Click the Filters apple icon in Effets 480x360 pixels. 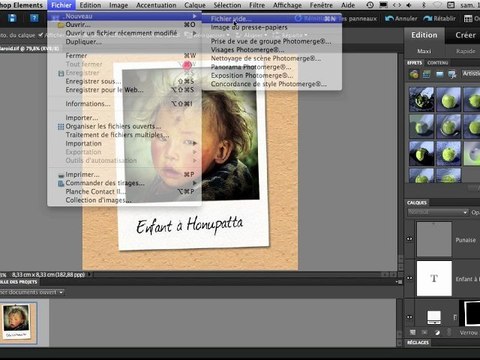[x=414, y=74]
